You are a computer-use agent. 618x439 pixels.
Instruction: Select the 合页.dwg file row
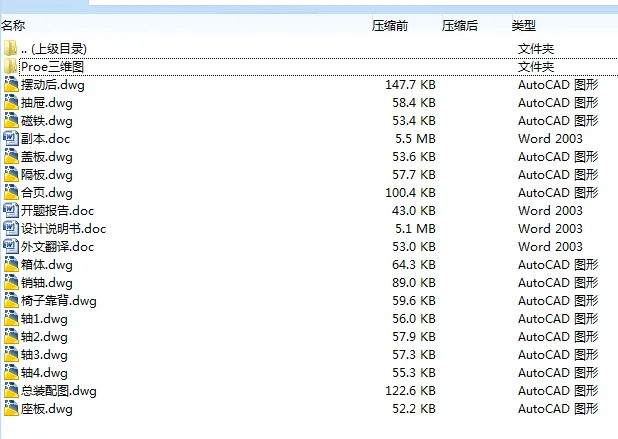[47, 193]
